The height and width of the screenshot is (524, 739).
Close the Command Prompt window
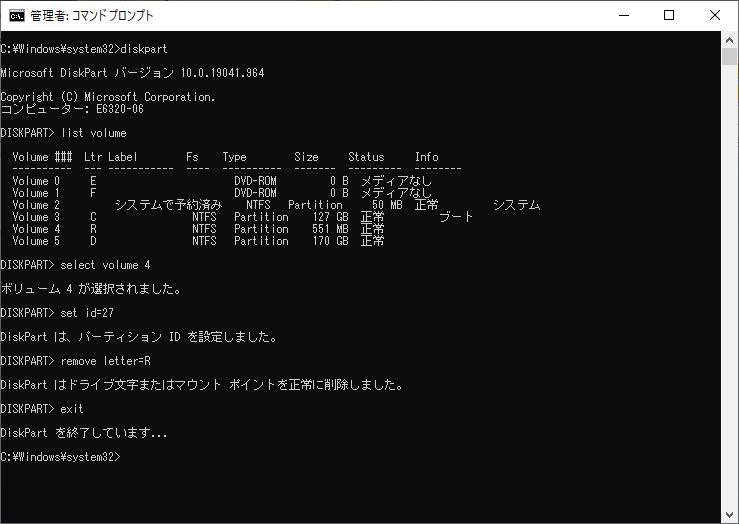click(714, 16)
